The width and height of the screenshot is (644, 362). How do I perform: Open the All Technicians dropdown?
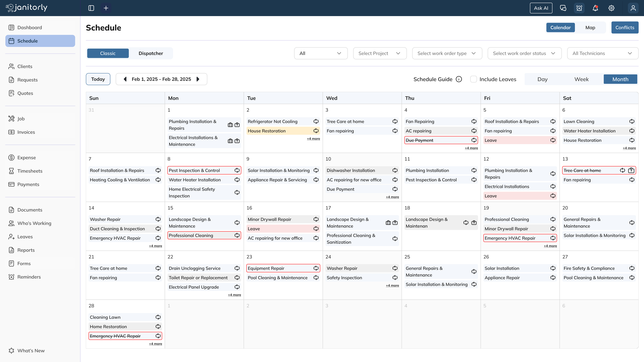(603, 53)
